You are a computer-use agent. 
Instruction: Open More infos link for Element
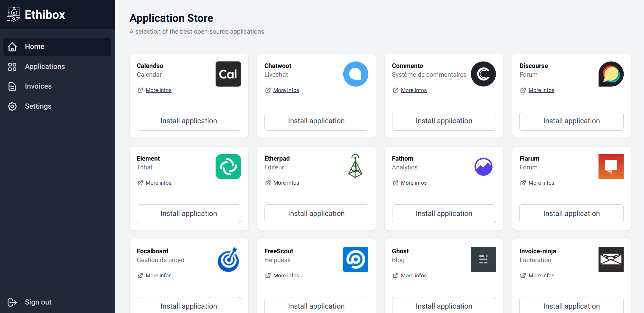[159, 183]
